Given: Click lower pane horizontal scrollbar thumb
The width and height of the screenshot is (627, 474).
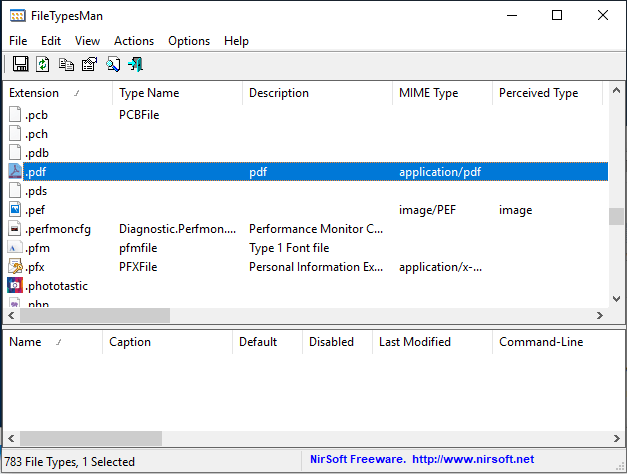Looking at the screenshot, I should 91,438.
